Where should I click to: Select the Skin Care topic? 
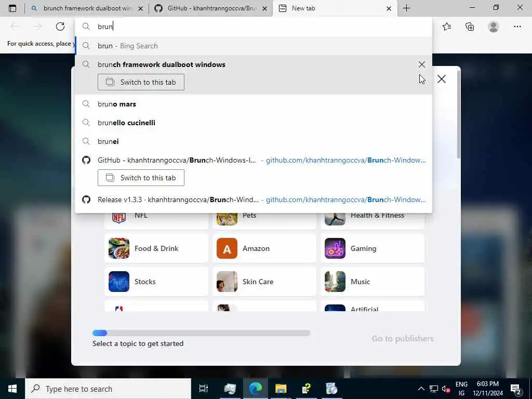(x=264, y=282)
